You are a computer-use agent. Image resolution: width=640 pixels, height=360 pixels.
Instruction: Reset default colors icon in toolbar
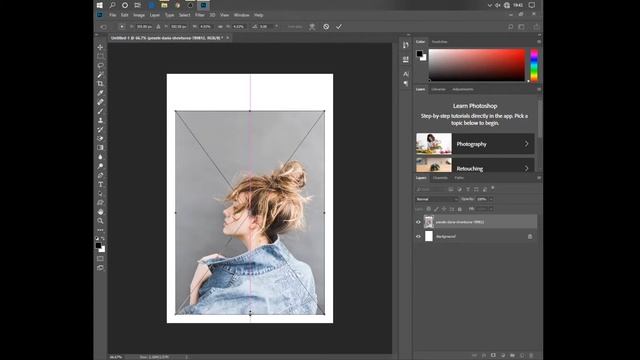97,238
